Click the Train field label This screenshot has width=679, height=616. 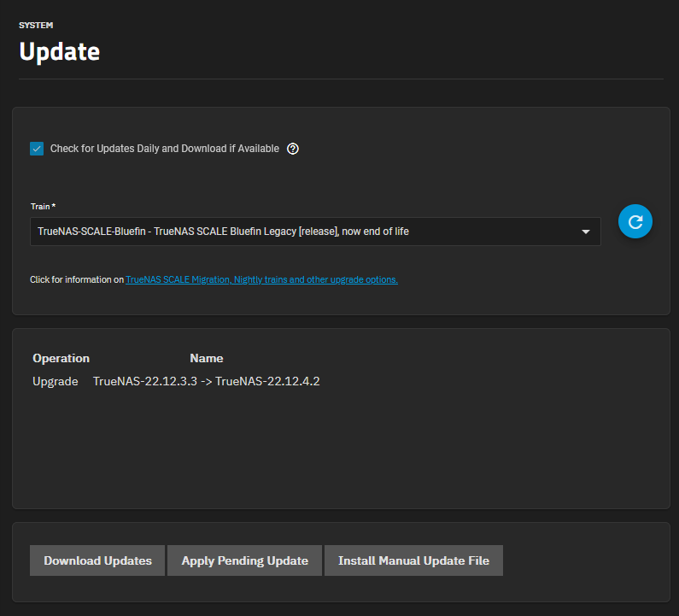click(x=43, y=207)
